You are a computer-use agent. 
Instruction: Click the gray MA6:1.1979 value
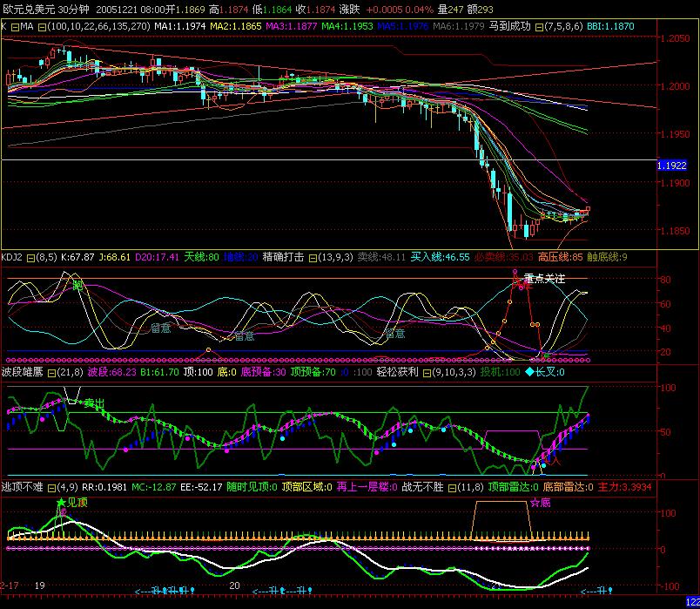click(x=459, y=26)
